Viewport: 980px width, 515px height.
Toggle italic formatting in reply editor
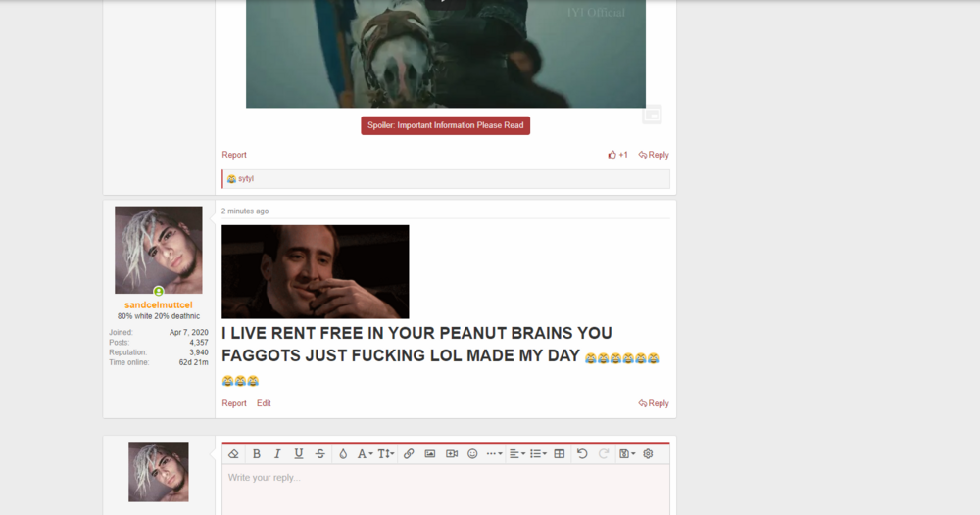[277, 454]
